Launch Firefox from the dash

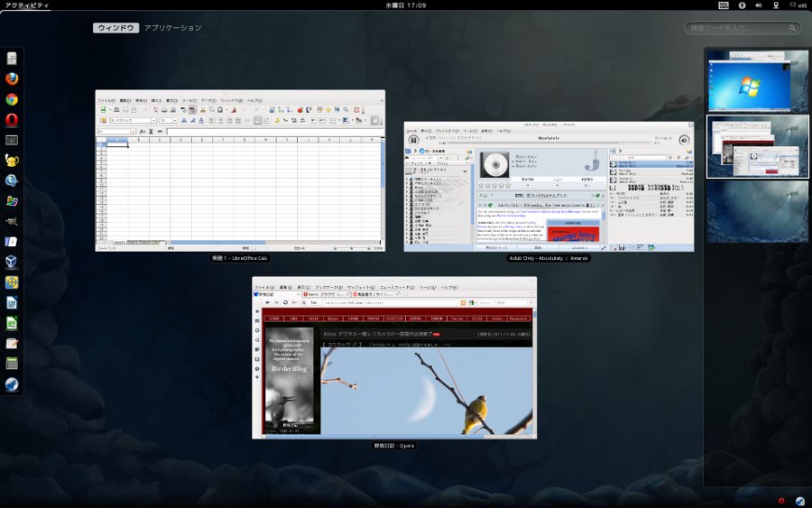click(x=12, y=79)
